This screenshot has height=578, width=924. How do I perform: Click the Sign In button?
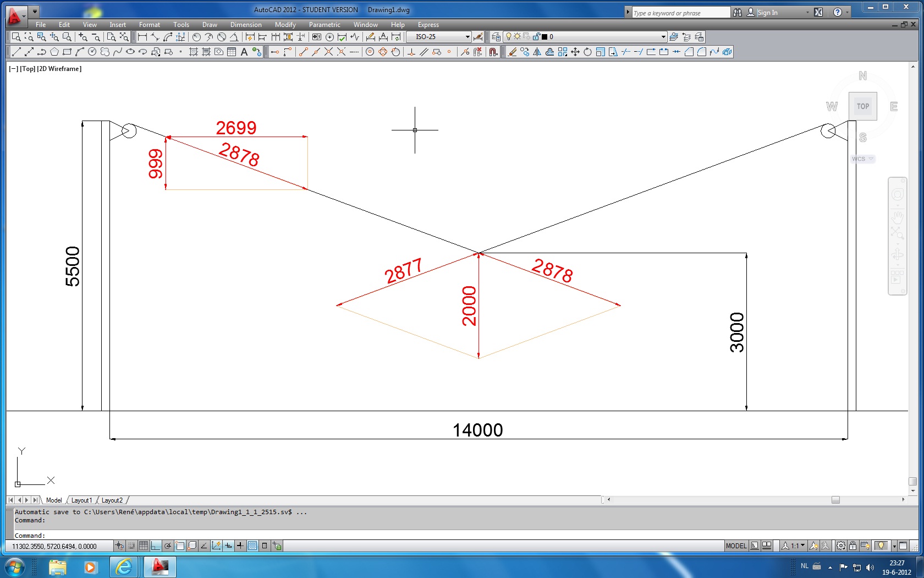click(767, 13)
